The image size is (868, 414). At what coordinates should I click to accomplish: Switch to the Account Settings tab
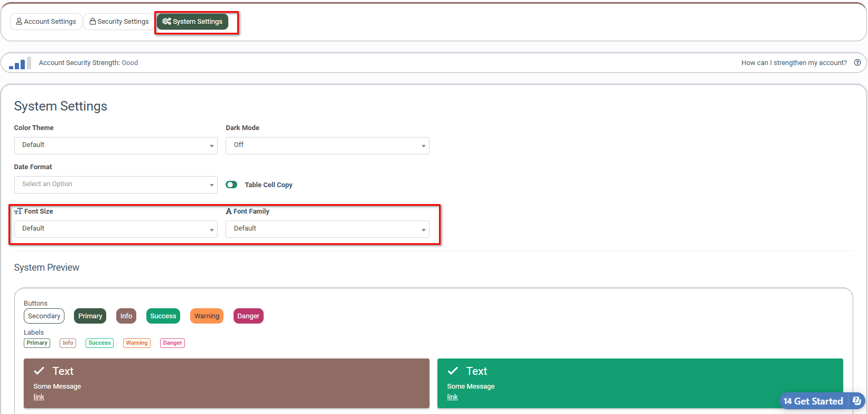click(46, 22)
